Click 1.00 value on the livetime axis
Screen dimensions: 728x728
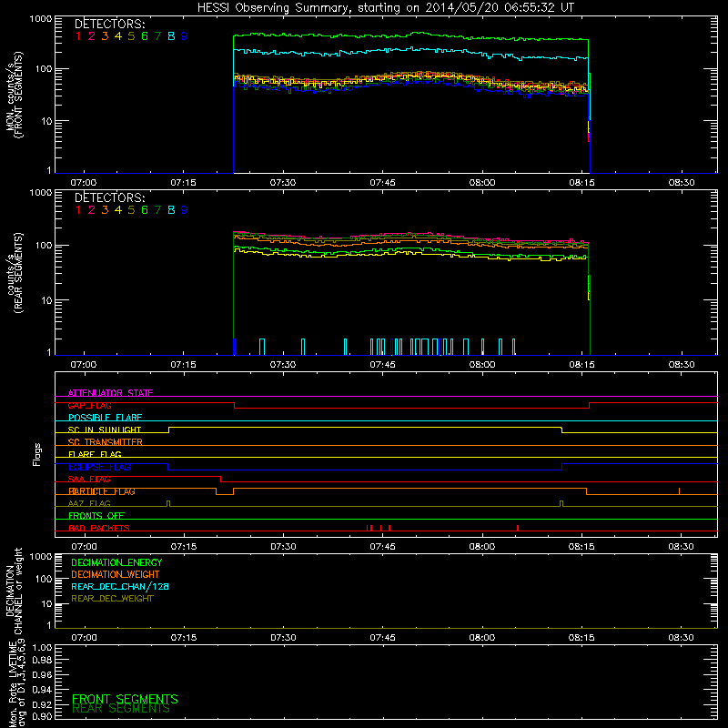point(42,648)
